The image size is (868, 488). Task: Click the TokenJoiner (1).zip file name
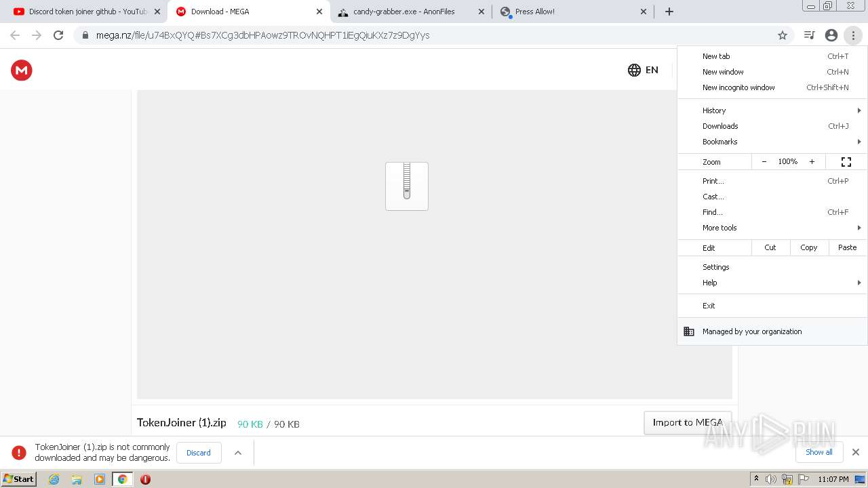182,422
